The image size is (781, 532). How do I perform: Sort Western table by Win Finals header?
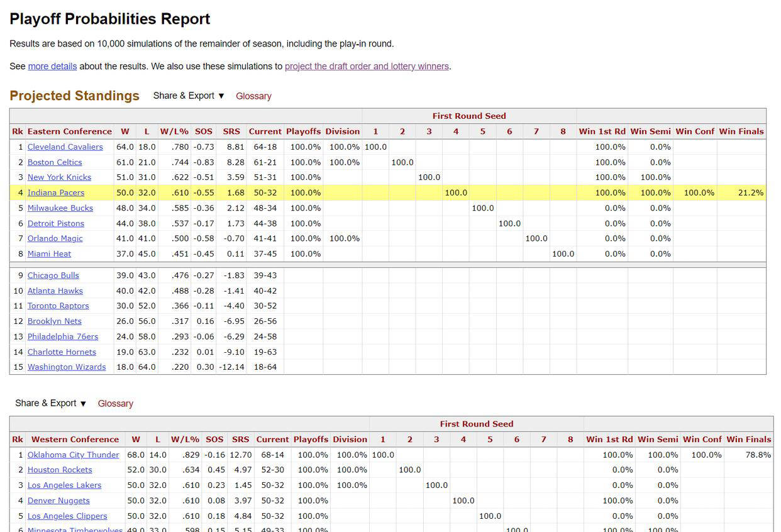749,440
